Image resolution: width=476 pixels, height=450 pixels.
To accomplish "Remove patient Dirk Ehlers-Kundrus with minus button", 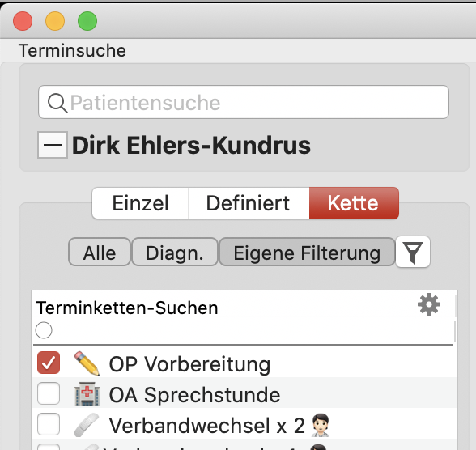I will coord(53,145).
